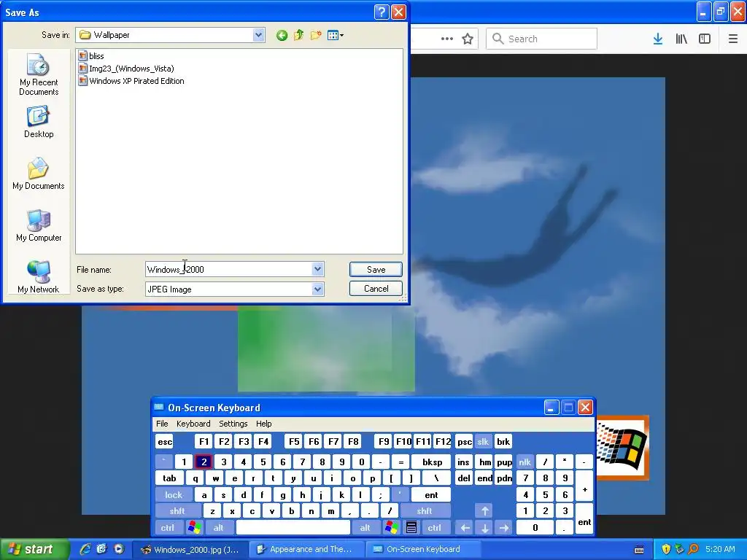Switch to Appearance and Themes taskbar window
747x560 pixels.
[307, 549]
